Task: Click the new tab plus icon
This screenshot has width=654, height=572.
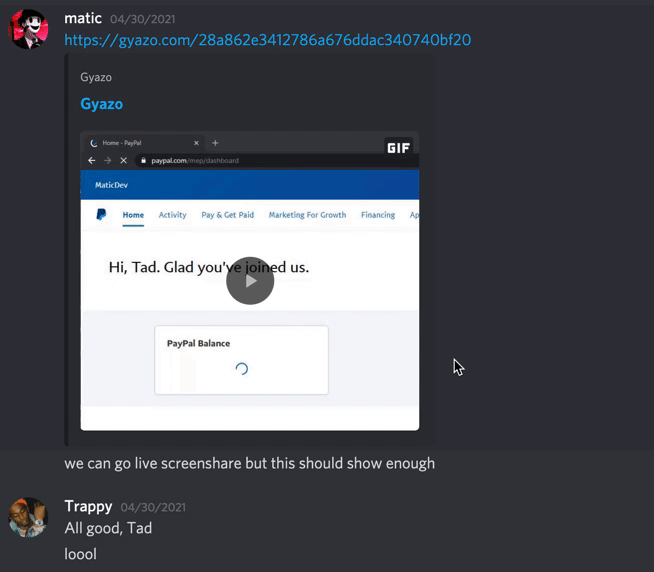Action: click(x=215, y=143)
